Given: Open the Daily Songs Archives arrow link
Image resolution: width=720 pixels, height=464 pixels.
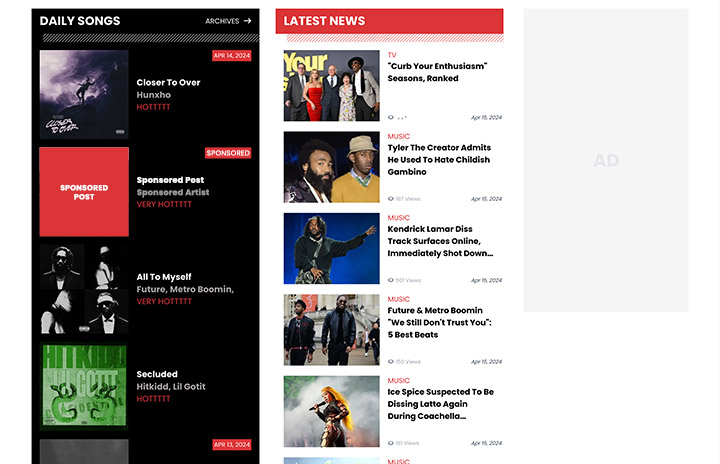Looking at the screenshot, I should 228,21.
